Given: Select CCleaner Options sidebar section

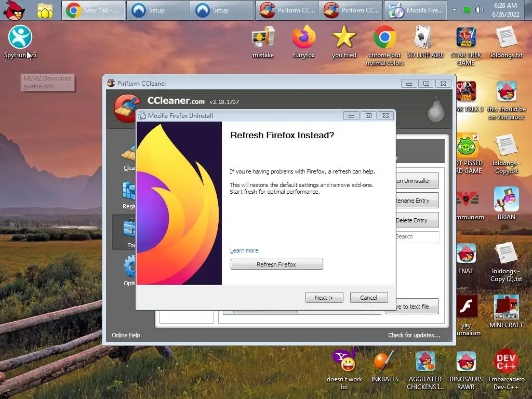Looking at the screenshot, I should [129, 270].
